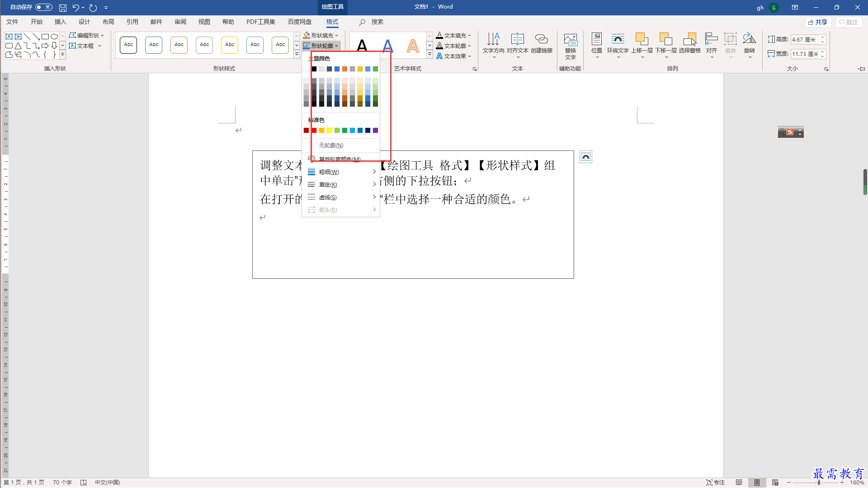This screenshot has height=488, width=868.
Task: Pick standard red color swatch
Action: pos(314,131)
